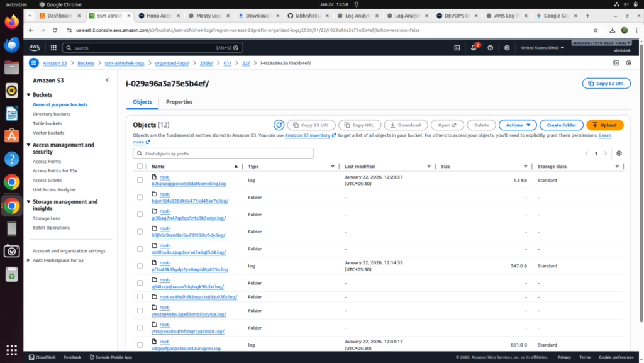Click the refresh objects icon
Image resolution: width=644 pixels, height=363 pixels.
point(279,125)
